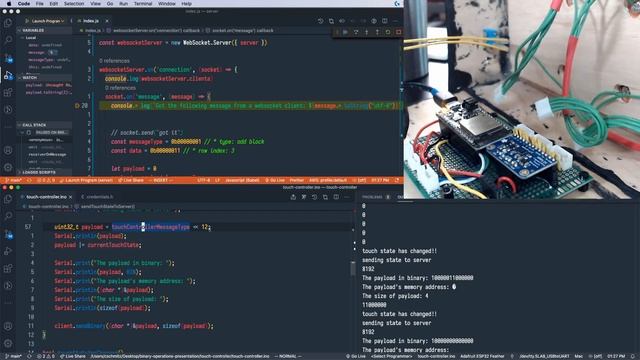The width and height of the screenshot is (640, 360).
Task: Click Restart in the debug toolbar
Action: point(388,32)
